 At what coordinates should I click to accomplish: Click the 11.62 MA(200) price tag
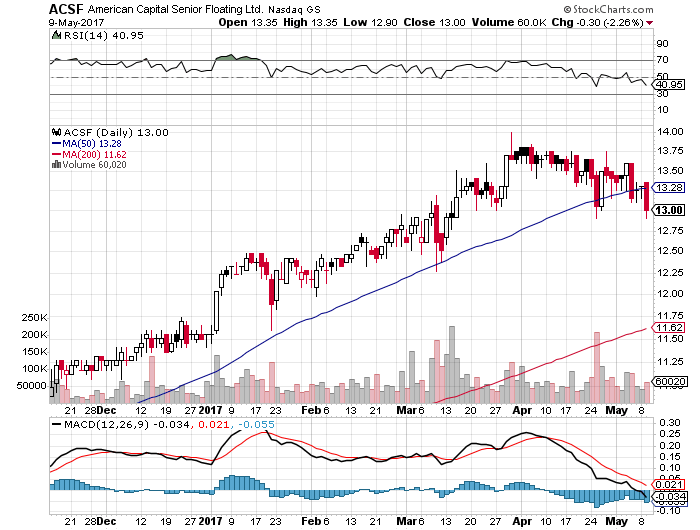(x=667, y=327)
